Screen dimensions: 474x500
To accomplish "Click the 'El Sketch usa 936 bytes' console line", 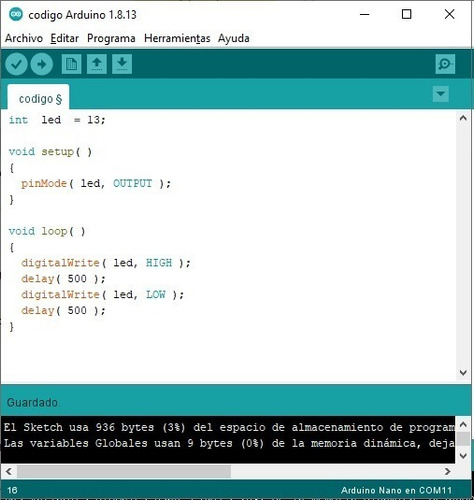I will tap(229, 427).
